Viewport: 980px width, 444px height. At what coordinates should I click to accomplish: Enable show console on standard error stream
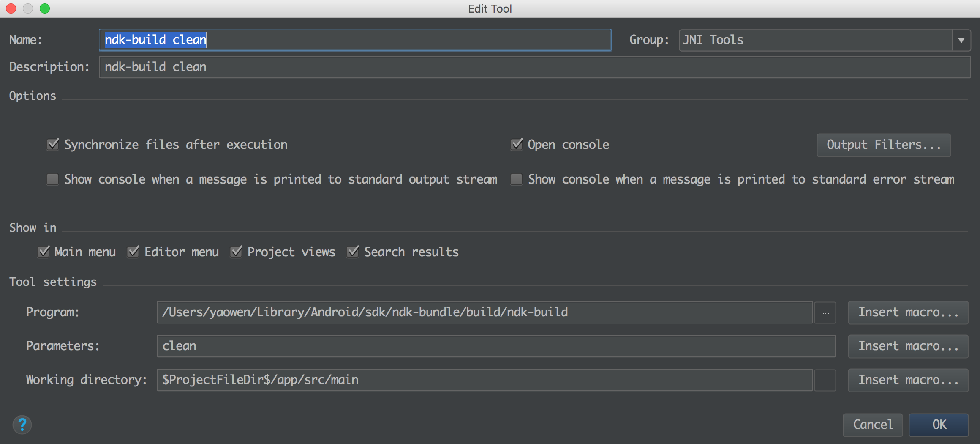click(x=517, y=179)
